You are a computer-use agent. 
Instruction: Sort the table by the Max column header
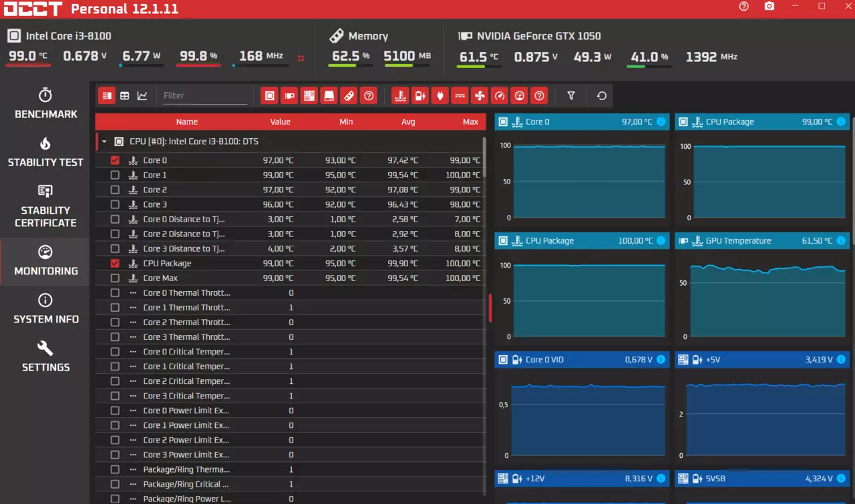(470, 121)
